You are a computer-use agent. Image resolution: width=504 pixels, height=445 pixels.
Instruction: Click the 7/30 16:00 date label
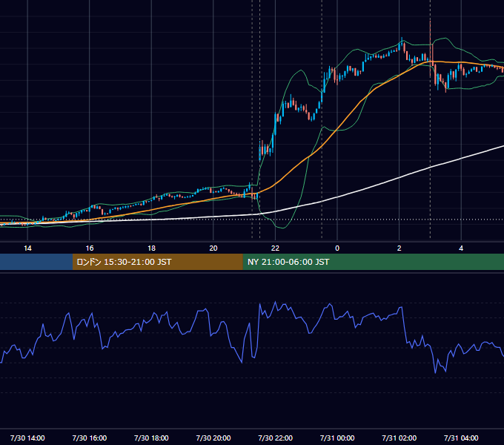tap(90, 438)
